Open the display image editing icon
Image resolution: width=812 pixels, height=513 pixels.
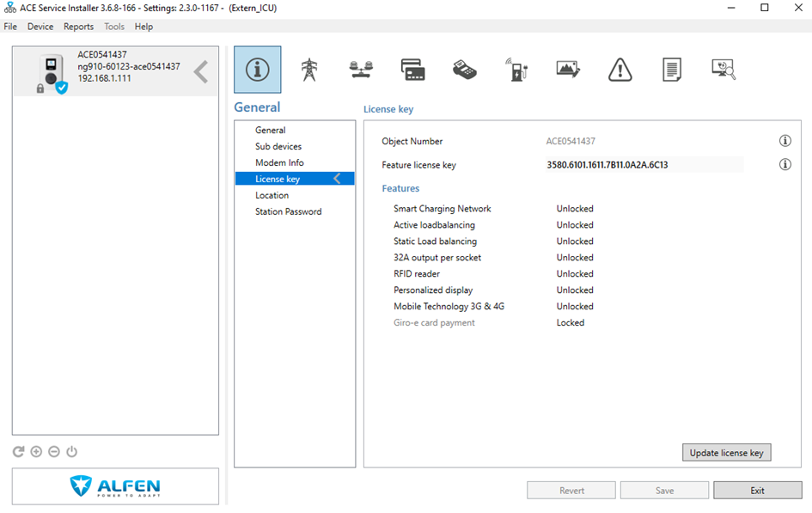click(x=568, y=70)
